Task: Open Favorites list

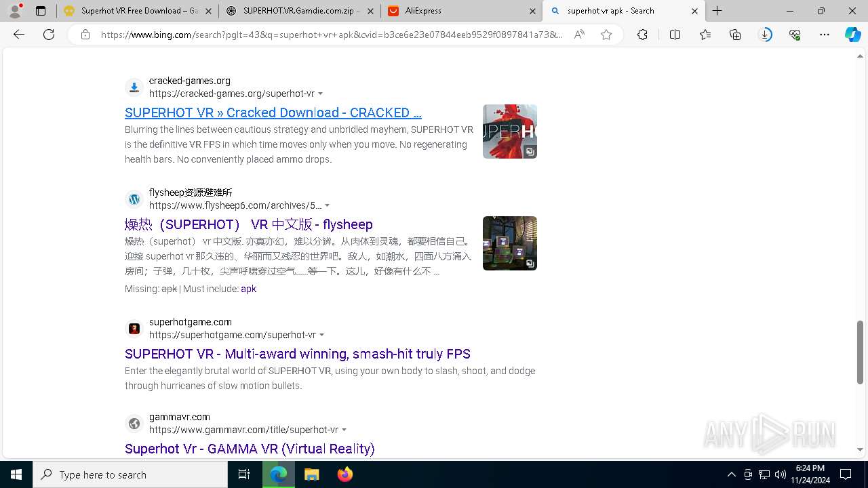Action: [x=705, y=35]
